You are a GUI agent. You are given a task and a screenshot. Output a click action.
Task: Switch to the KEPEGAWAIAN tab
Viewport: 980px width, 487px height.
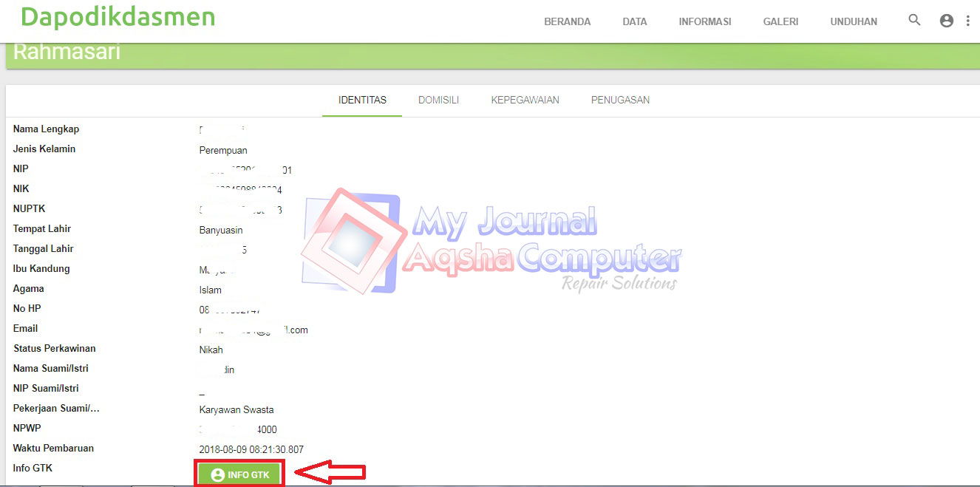(525, 100)
